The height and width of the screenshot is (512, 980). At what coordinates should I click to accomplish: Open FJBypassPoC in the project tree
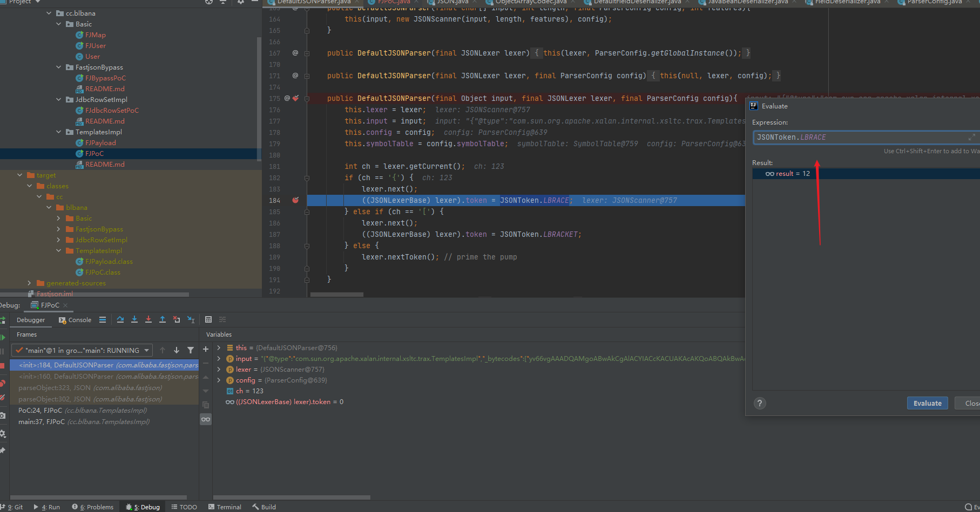[x=105, y=78]
